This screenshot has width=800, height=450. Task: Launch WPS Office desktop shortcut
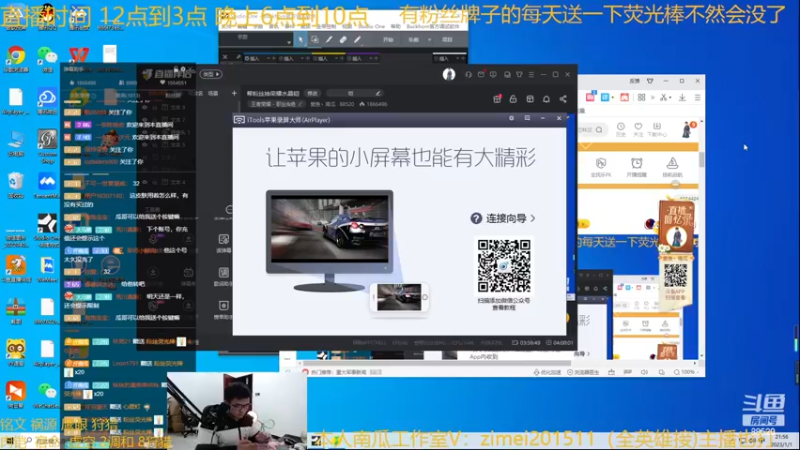click(79, 55)
